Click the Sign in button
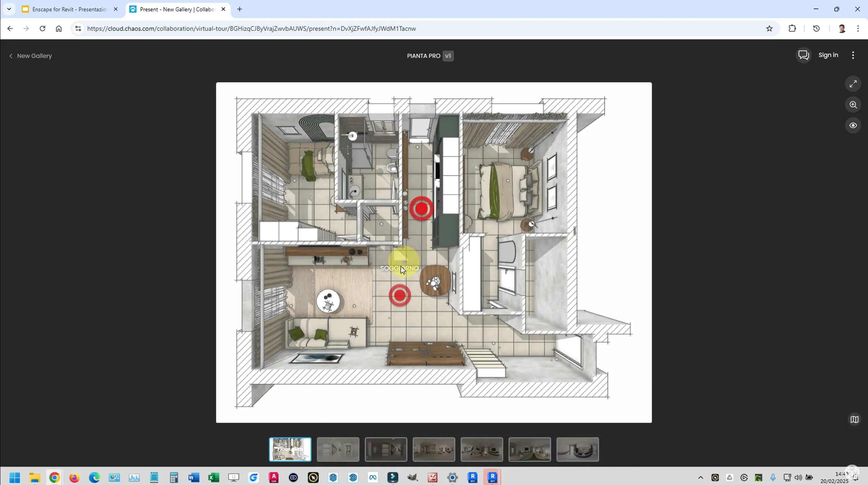868x485 pixels. (828, 55)
